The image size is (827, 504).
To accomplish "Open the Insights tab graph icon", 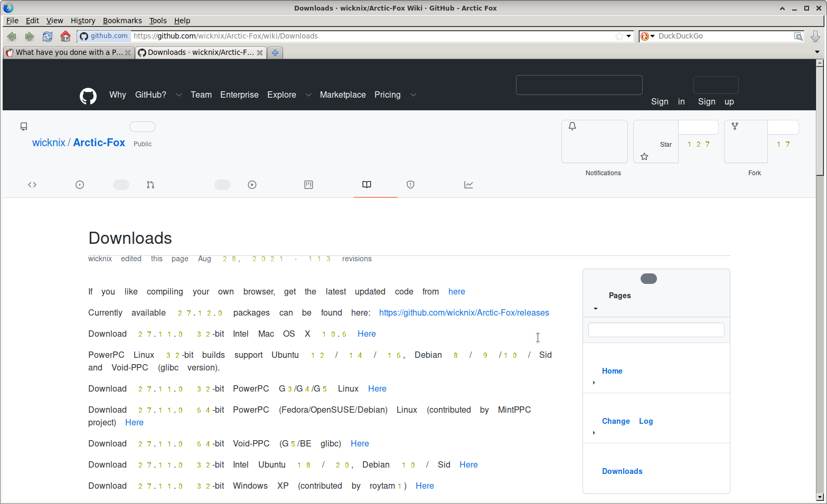I will pos(468,185).
